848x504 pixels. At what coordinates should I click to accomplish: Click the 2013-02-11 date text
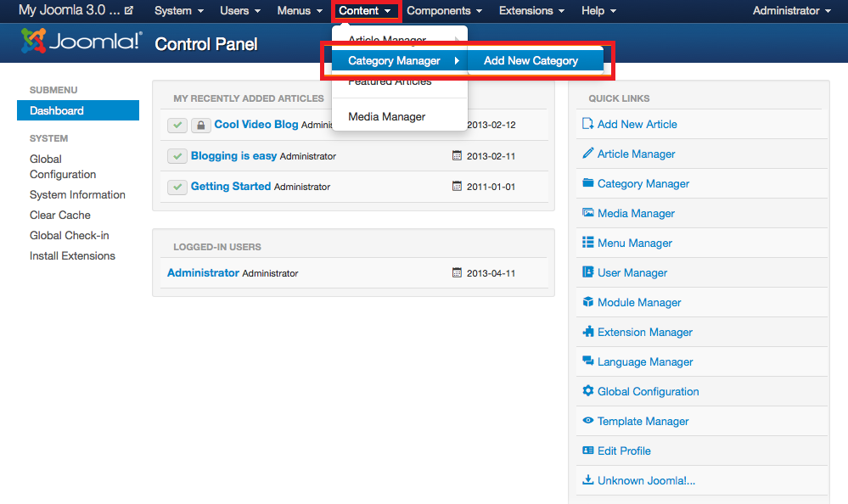pos(491,156)
